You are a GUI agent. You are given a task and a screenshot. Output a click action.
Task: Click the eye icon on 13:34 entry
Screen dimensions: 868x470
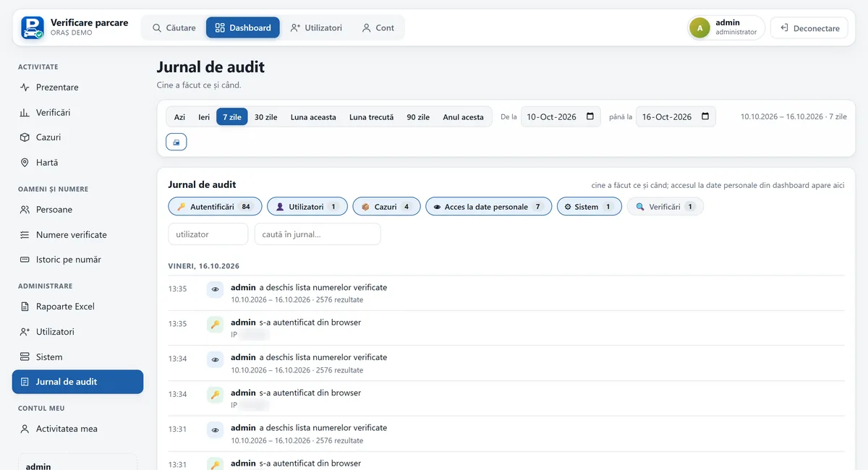(x=215, y=359)
